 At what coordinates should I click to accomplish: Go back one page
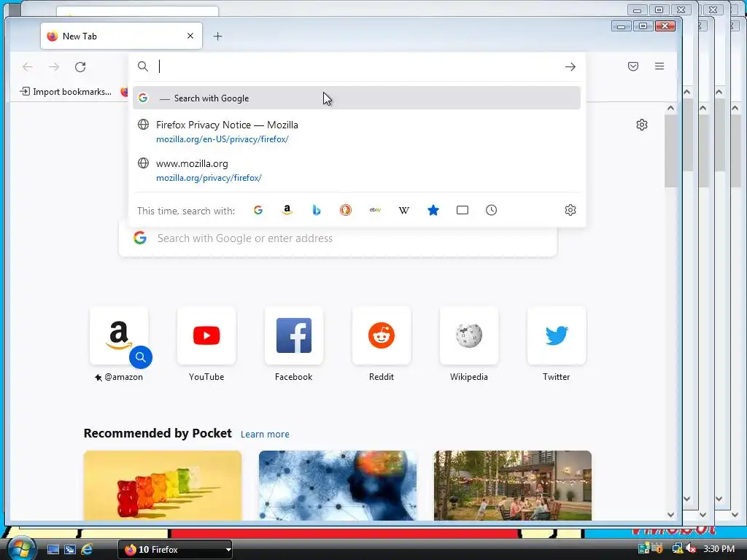tap(28, 66)
